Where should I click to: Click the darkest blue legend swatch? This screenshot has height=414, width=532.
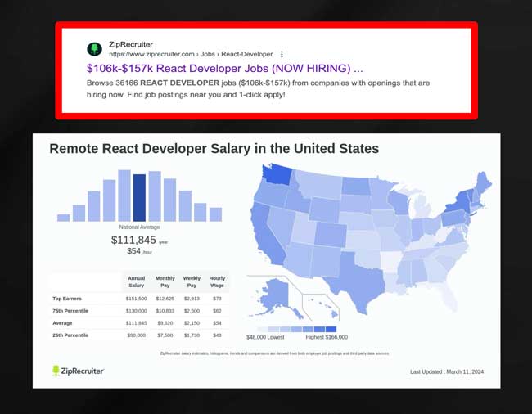pyautogui.click(x=331, y=329)
